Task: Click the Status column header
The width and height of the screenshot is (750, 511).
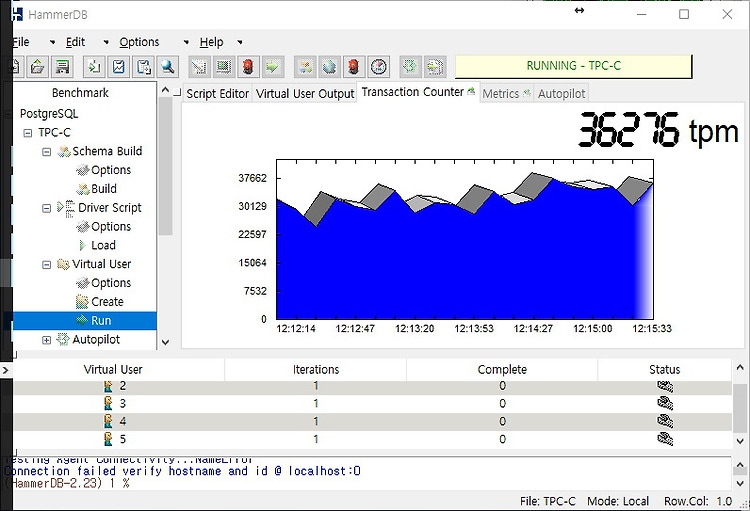Action: tap(665, 369)
